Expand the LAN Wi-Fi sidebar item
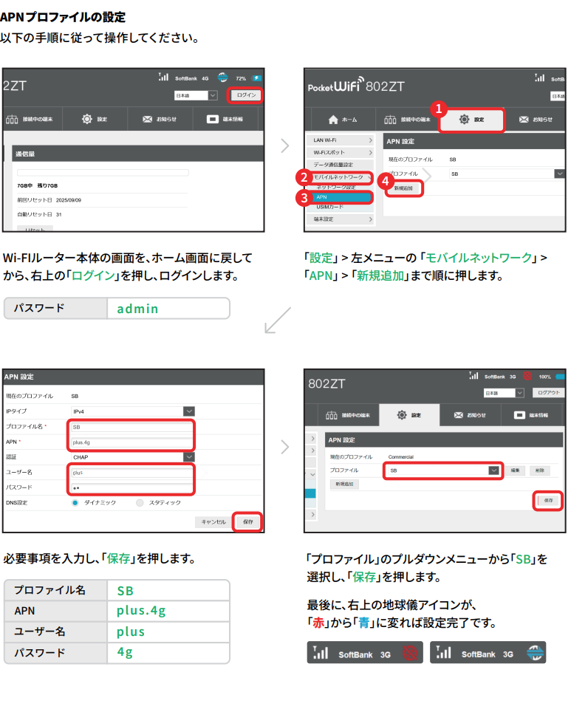Screen dimensions: 588x712 pyautogui.click(x=340, y=140)
